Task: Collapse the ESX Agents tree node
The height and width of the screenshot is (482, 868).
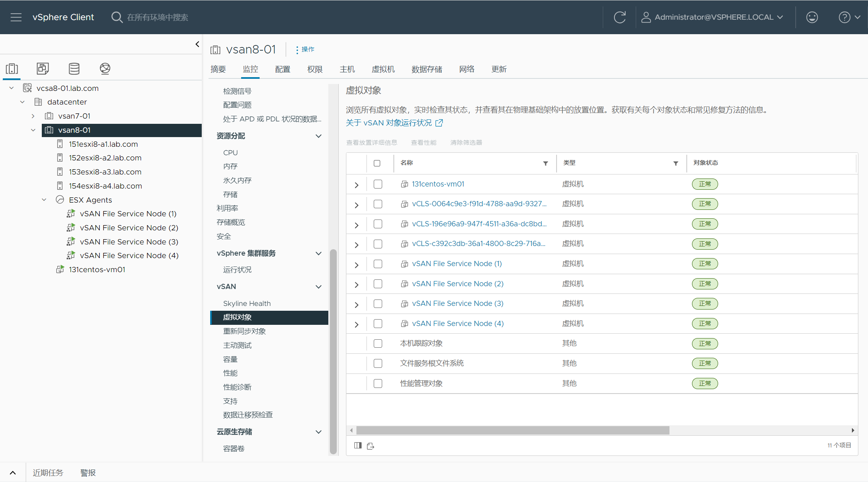Action: click(44, 200)
